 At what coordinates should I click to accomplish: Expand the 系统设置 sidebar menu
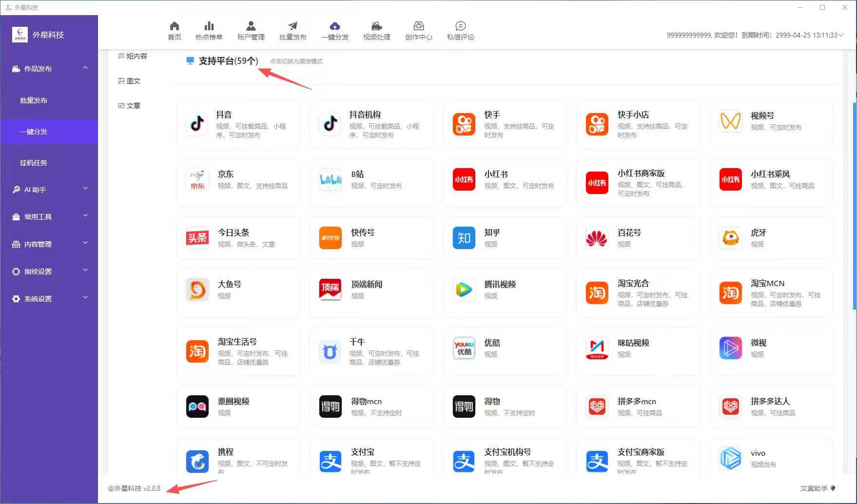point(85,298)
